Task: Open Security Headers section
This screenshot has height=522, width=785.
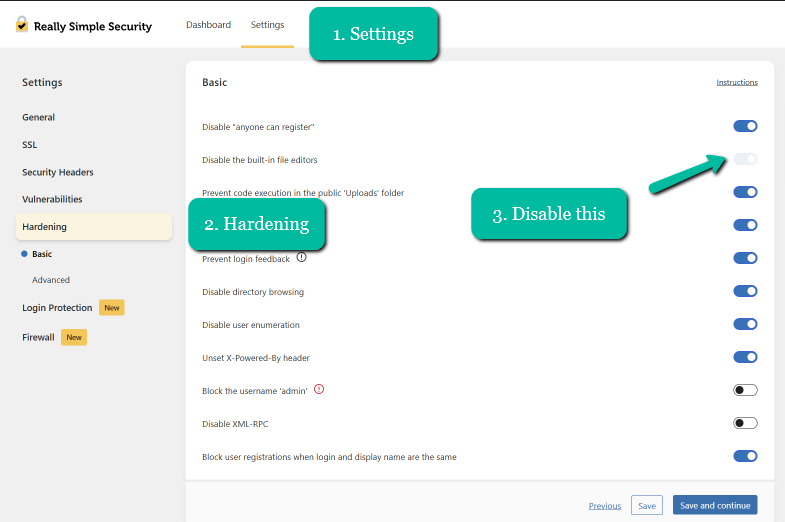Action: [x=58, y=172]
